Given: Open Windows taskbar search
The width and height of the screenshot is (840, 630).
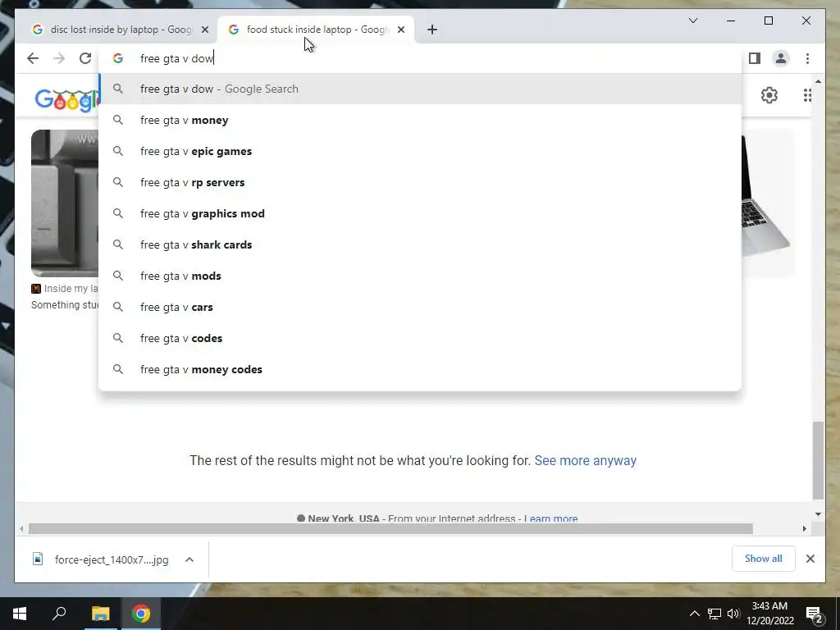Looking at the screenshot, I should tap(59, 614).
